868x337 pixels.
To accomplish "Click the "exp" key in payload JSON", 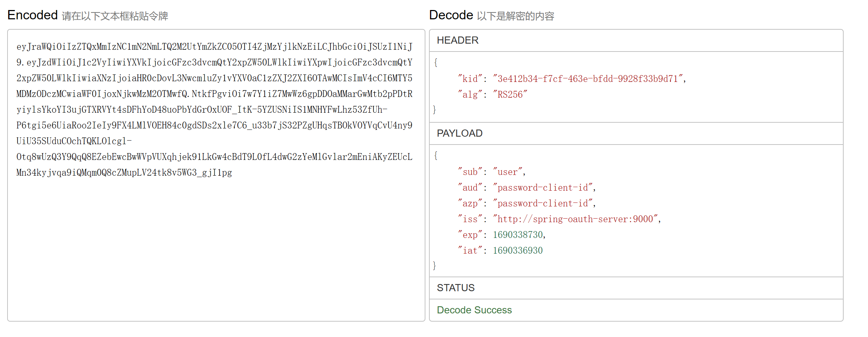I will (x=470, y=235).
